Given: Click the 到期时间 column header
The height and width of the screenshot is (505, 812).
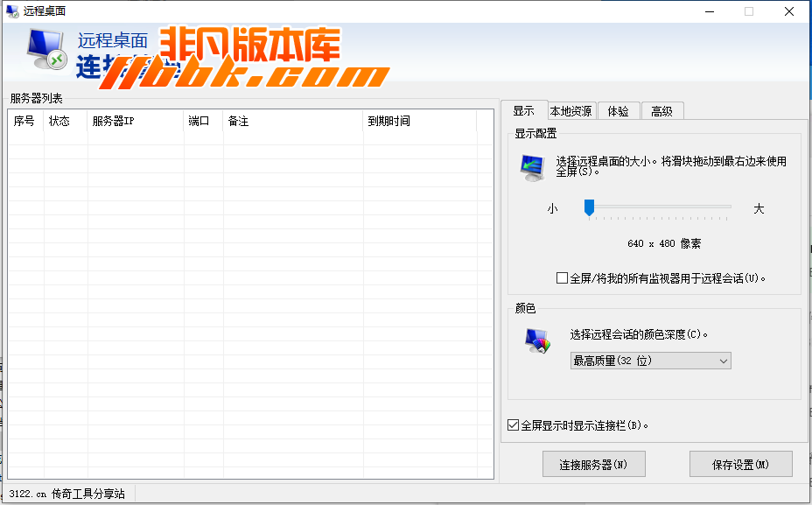Looking at the screenshot, I should click(x=418, y=122).
